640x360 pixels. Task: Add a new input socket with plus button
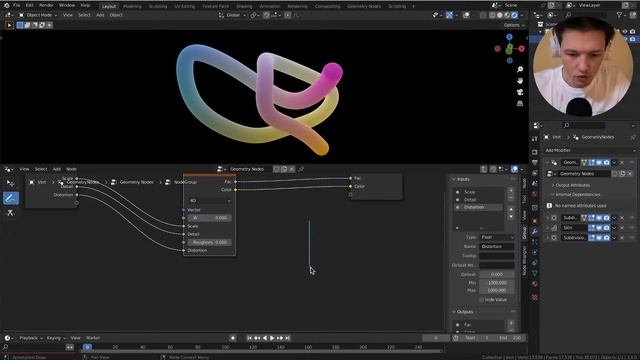(x=511, y=190)
